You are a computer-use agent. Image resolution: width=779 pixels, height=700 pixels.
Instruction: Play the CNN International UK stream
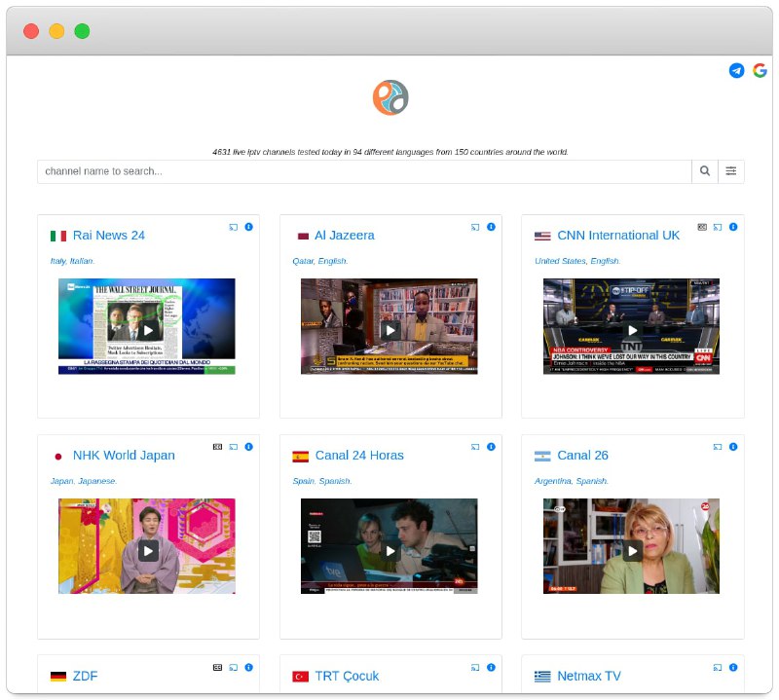[632, 330]
